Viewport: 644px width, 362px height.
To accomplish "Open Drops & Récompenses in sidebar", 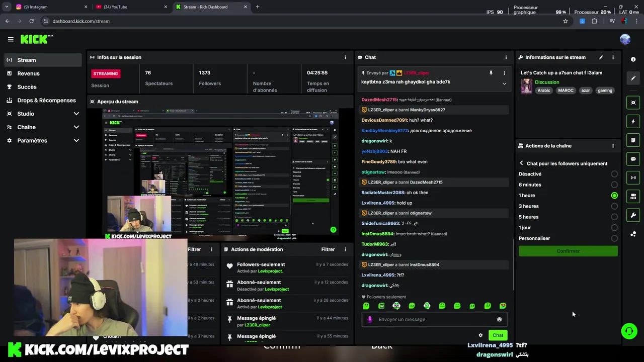I will tap(43, 100).
